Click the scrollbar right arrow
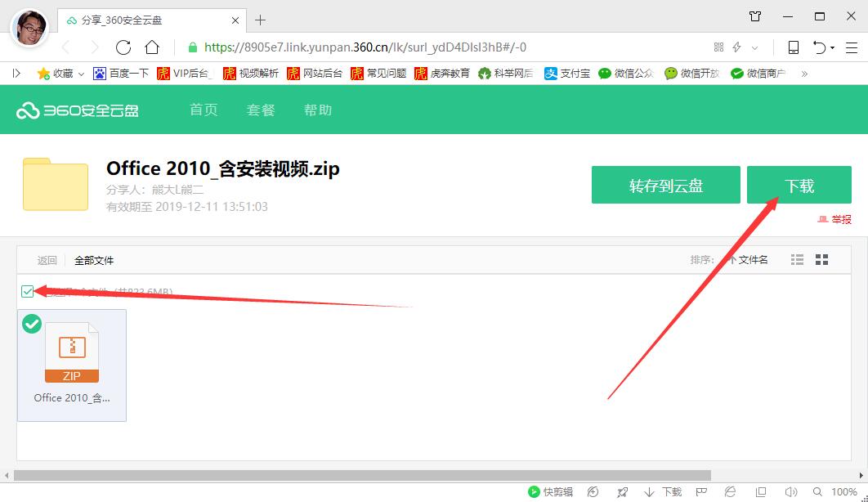868x502 pixels. tap(861, 476)
